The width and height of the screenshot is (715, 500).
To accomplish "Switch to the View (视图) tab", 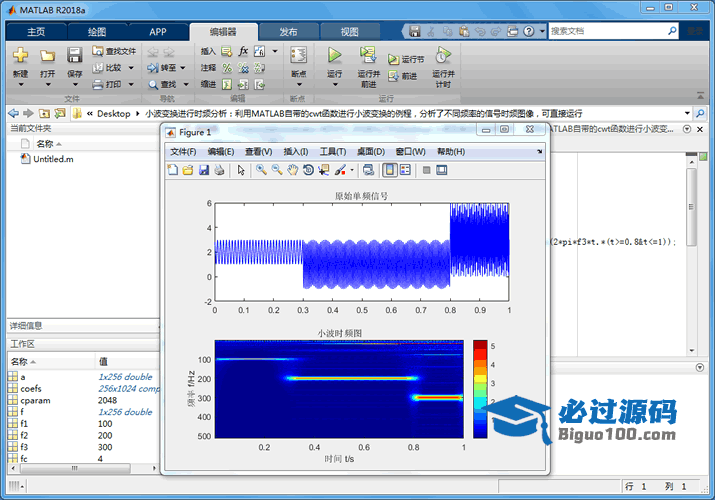I will click(x=350, y=32).
